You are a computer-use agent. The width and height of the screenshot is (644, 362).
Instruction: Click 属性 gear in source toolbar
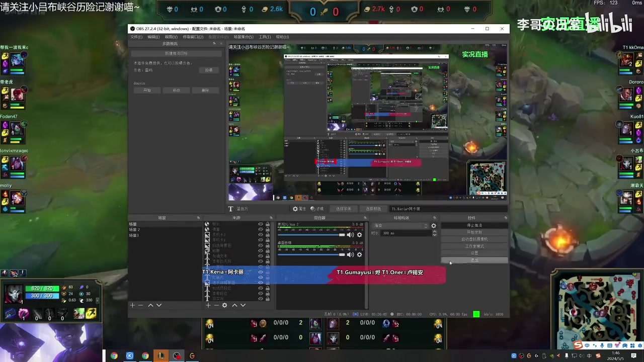[299, 209]
